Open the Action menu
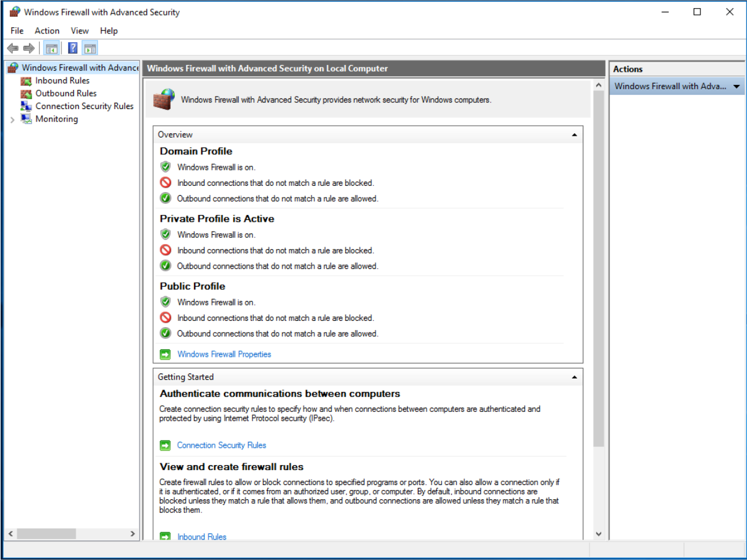747x560 pixels. click(x=47, y=30)
